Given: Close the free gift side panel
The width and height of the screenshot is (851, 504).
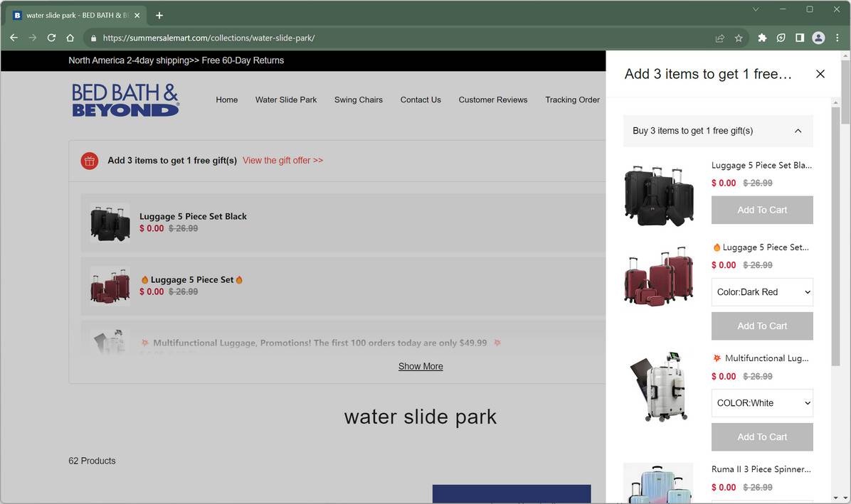Looking at the screenshot, I should pyautogui.click(x=820, y=74).
